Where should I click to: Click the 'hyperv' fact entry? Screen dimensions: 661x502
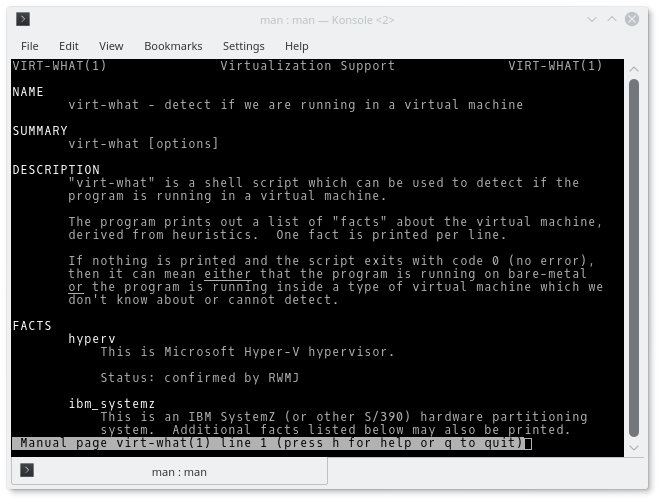pyautogui.click(x=92, y=339)
